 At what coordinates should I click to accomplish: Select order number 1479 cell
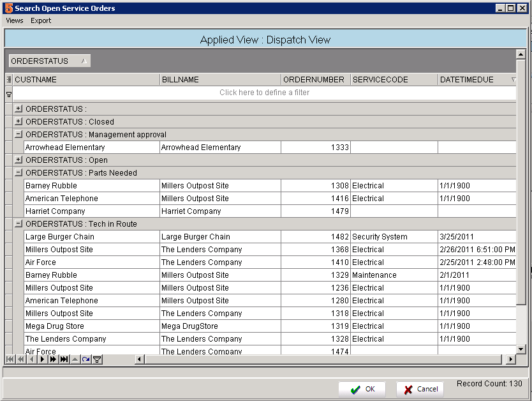coord(316,211)
